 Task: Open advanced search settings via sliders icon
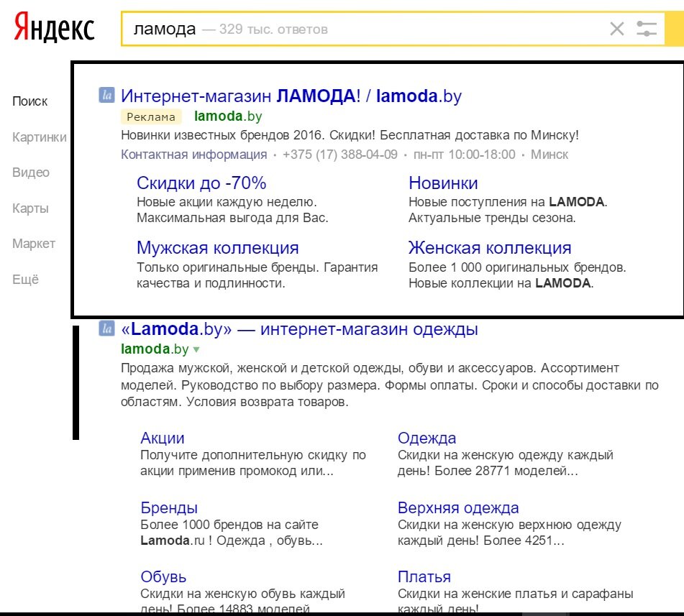(x=647, y=29)
